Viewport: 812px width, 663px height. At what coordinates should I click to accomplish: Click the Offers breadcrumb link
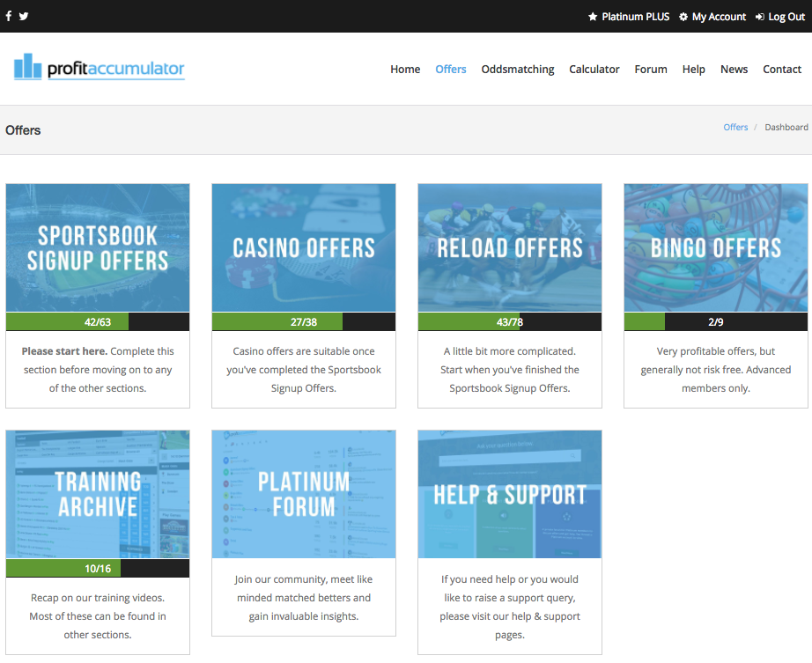point(735,127)
